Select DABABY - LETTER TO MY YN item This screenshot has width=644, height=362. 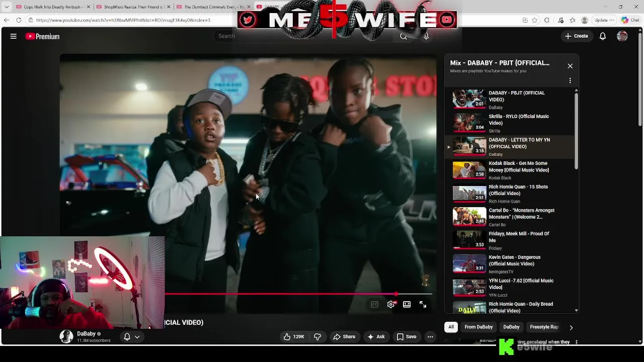pos(510,146)
